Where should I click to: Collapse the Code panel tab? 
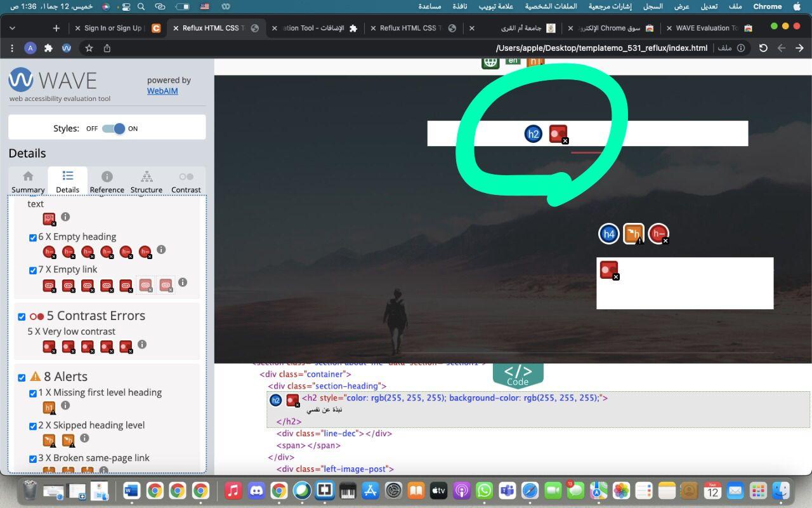tap(518, 375)
